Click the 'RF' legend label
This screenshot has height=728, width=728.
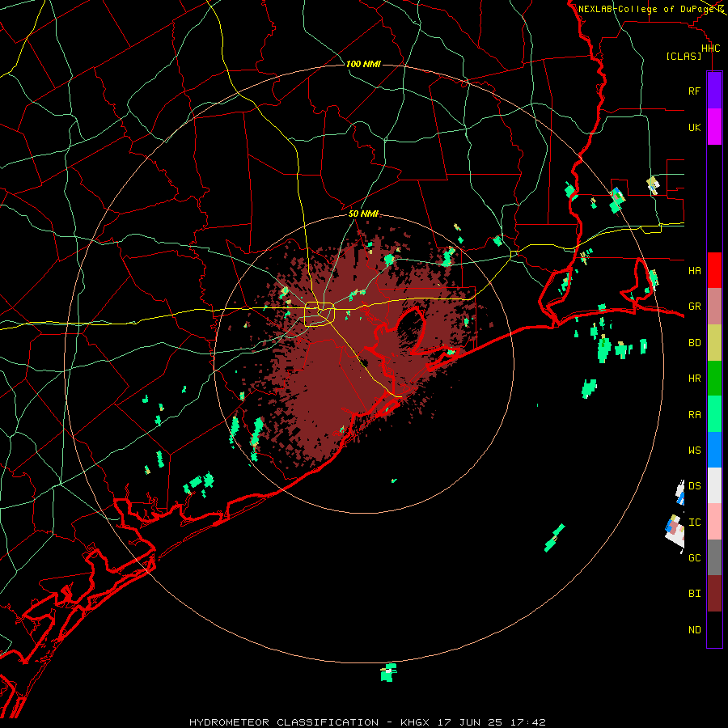click(x=694, y=91)
